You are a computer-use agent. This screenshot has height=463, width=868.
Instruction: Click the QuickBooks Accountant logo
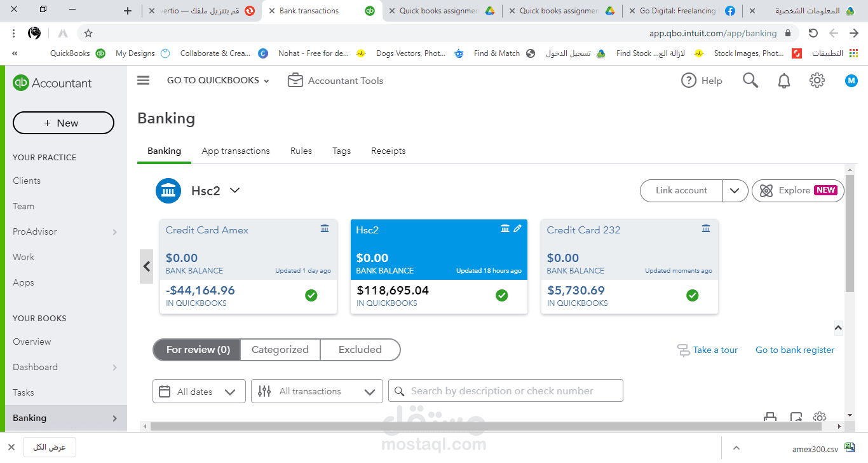point(52,83)
